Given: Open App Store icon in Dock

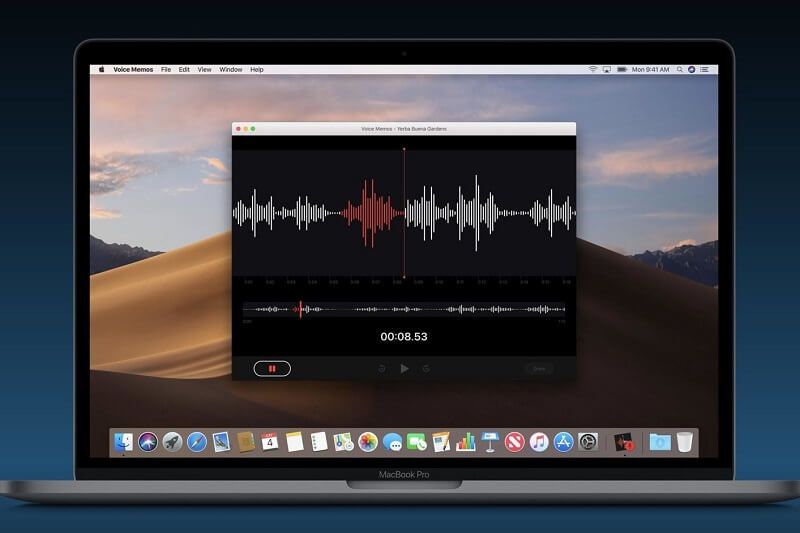Looking at the screenshot, I should pyautogui.click(x=563, y=442).
